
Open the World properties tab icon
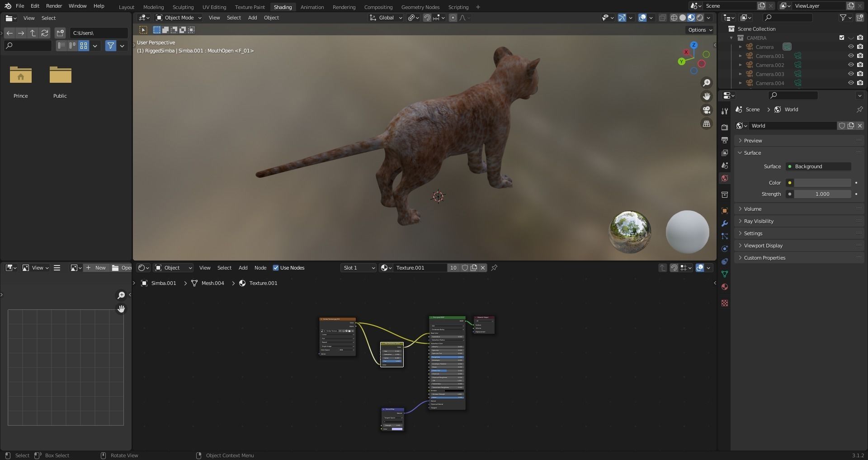click(725, 178)
